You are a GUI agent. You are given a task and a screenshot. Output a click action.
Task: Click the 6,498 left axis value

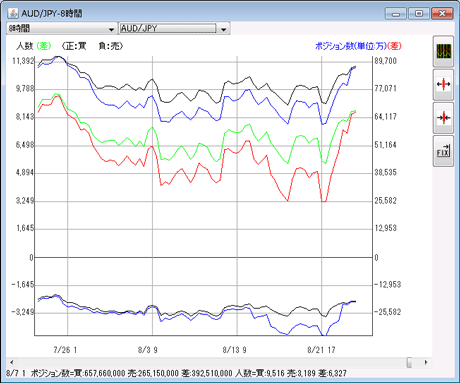[25, 145]
